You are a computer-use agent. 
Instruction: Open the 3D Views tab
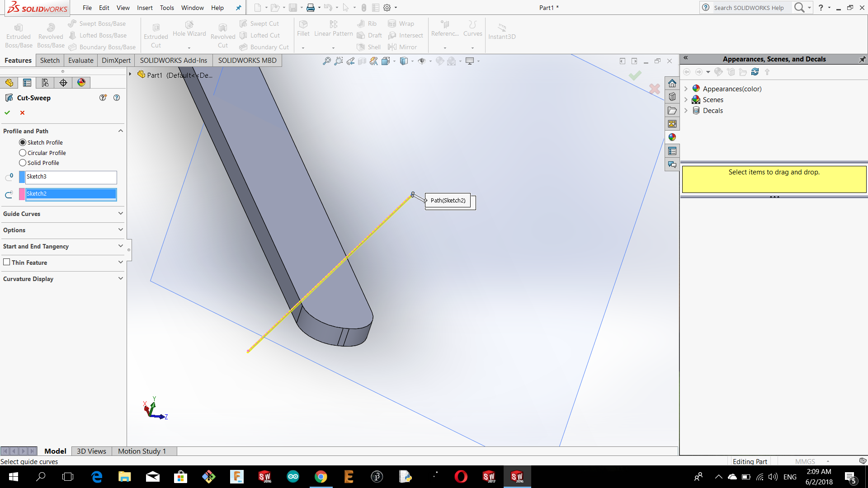point(91,451)
